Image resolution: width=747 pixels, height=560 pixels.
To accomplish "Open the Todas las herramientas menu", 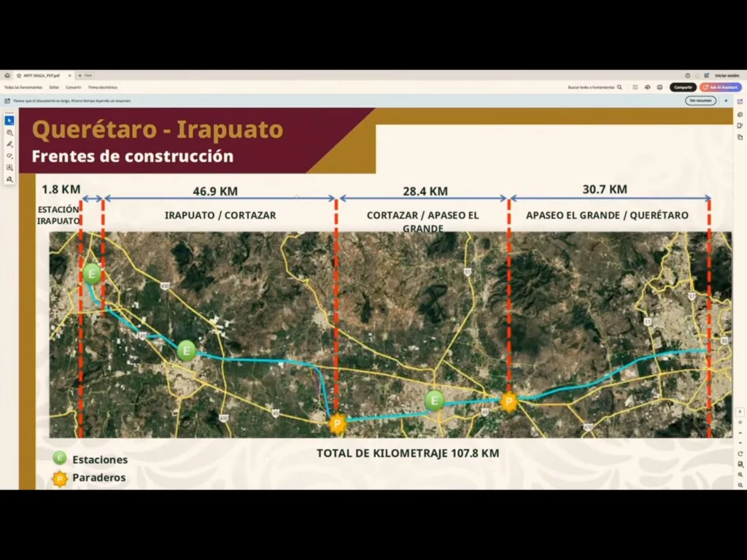I will pos(23,87).
